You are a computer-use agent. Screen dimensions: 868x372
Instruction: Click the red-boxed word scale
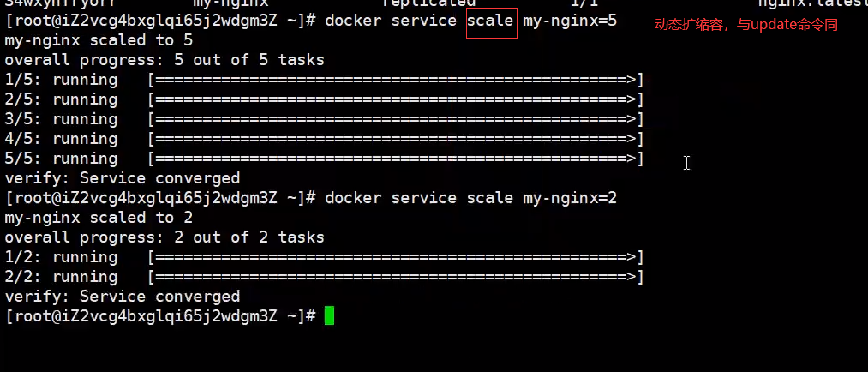(492, 22)
